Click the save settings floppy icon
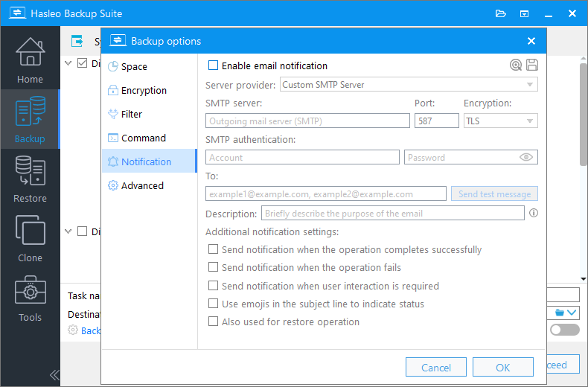The width and height of the screenshot is (588, 387). pyautogui.click(x=531, y=65)
